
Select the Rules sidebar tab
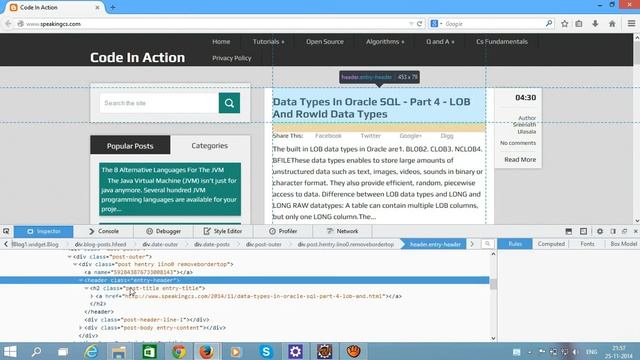point(515,244)
